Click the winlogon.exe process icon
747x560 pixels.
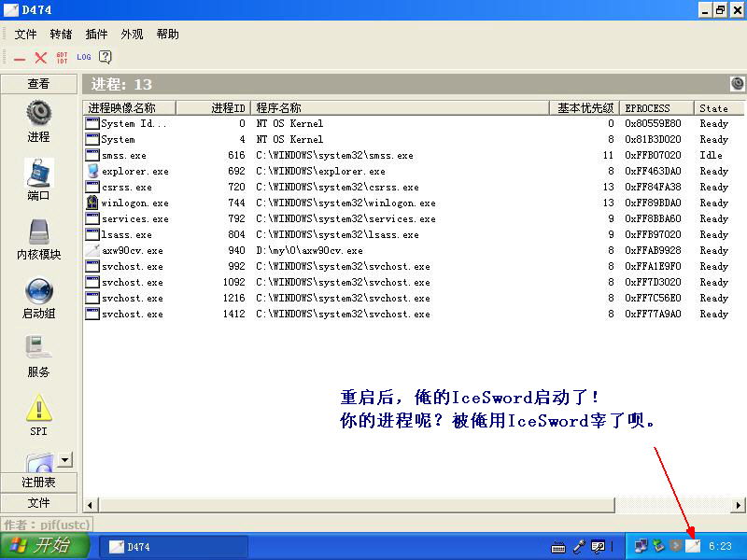point(92,203)
